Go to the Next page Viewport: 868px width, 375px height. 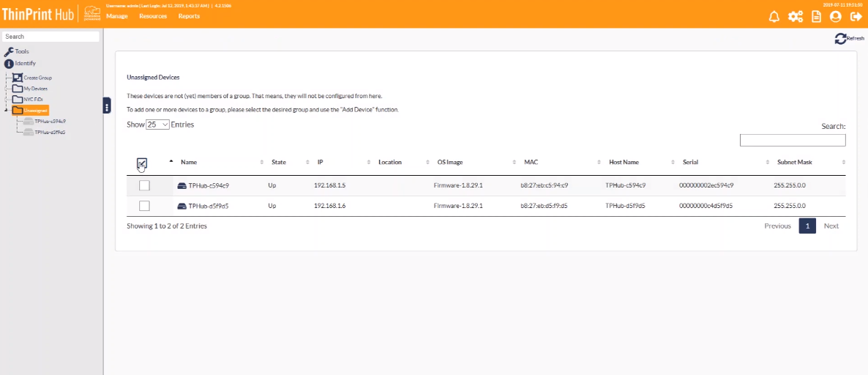point(831,226)
